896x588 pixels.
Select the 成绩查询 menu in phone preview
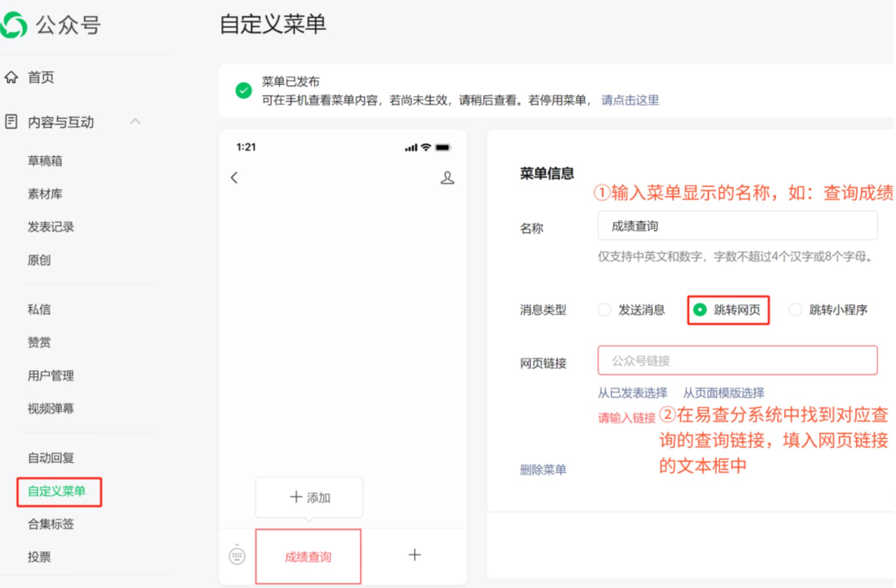[x=308, y=557]
